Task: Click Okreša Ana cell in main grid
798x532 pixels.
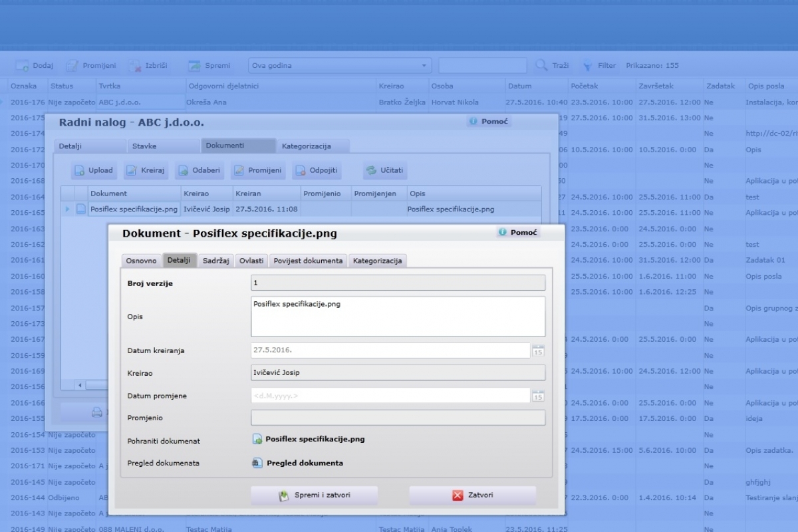Action: (x=282, y=102)
